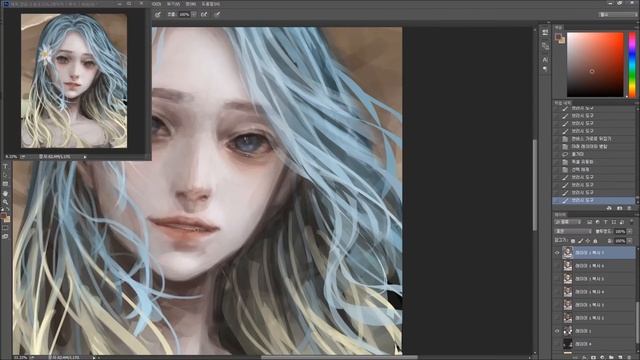
Task: Click the Color panel tab
Action: pos(558,27)
